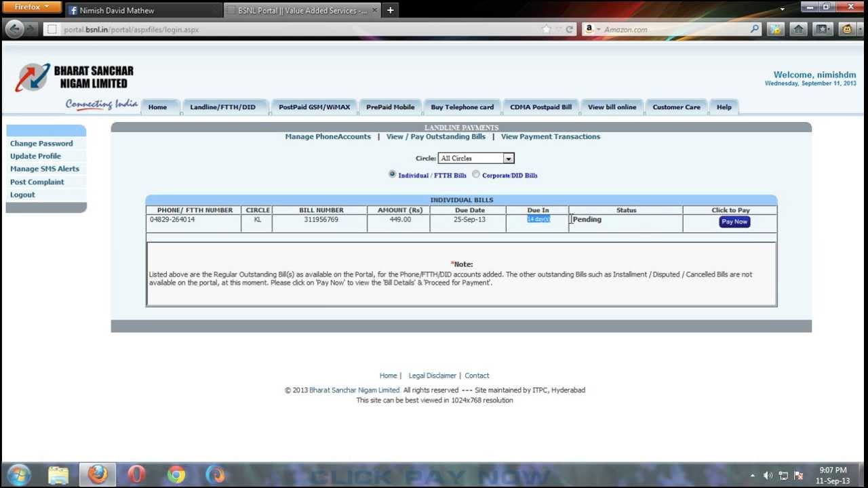Close the BSNL Portal tab
This screenshot has height=488, width=868.
(375, 10)
